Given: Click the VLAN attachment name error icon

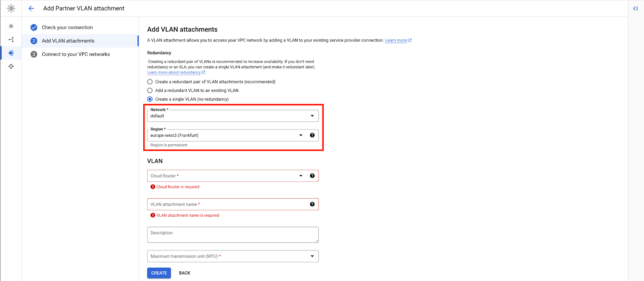Looking at the screenshot, I should 153,215.
